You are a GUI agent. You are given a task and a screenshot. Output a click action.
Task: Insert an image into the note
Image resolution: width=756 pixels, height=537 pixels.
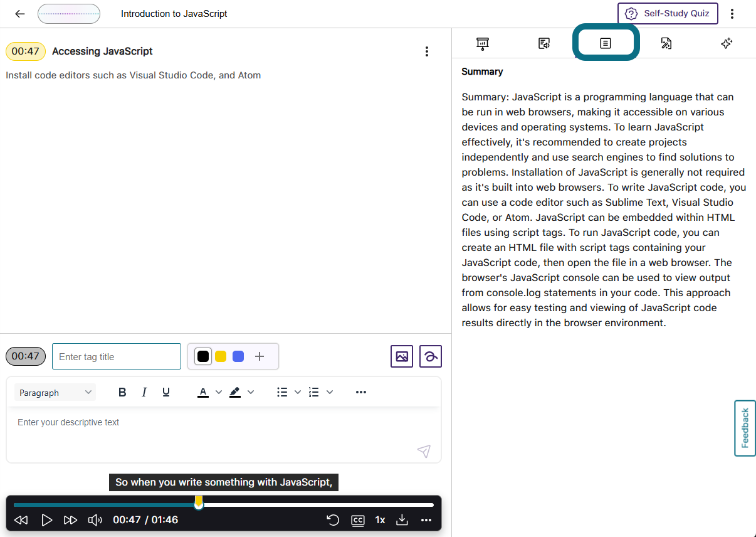point(402,356)
